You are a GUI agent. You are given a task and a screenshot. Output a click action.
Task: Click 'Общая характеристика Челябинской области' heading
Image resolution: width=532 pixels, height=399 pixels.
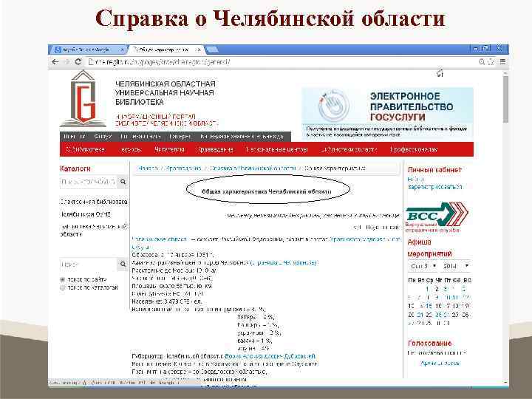266,191
